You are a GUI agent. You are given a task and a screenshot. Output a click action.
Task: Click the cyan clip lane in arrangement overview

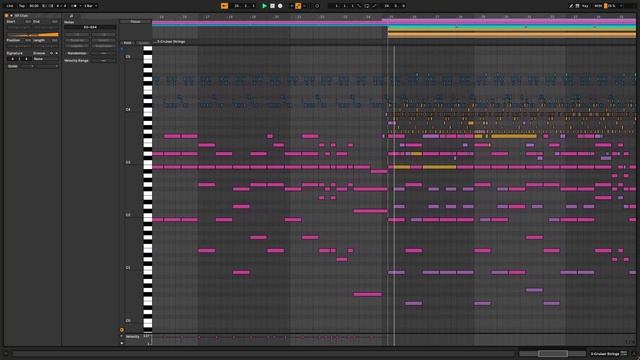[511, 27]
